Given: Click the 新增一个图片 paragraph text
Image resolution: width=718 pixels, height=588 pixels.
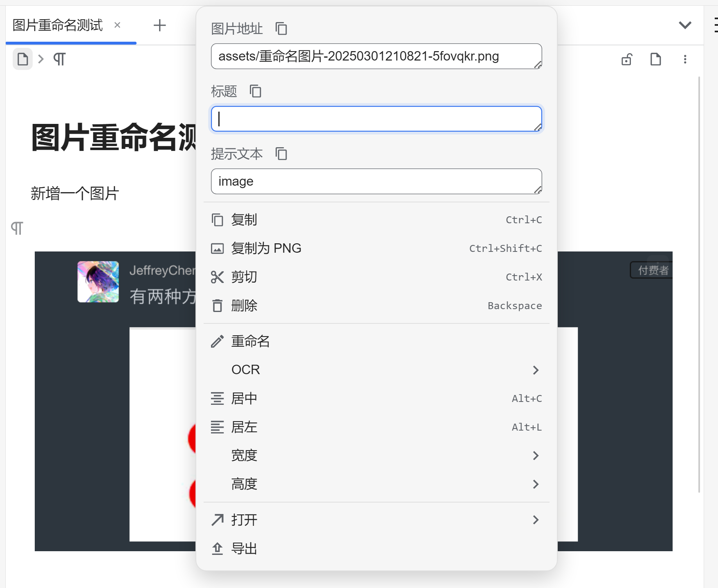Looking at the screenshot, I should pyautogui.click(x=75, y=193).
